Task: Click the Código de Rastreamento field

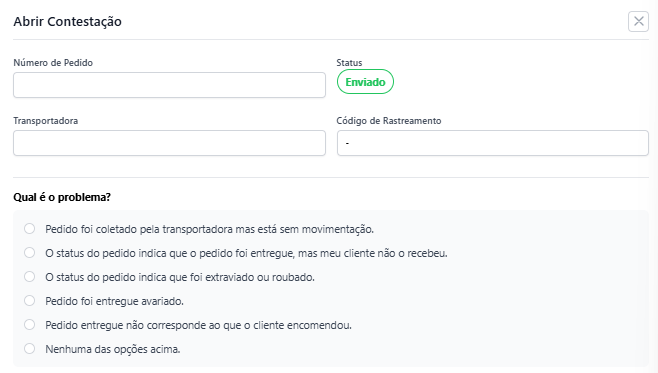Action: coord(493,143)
